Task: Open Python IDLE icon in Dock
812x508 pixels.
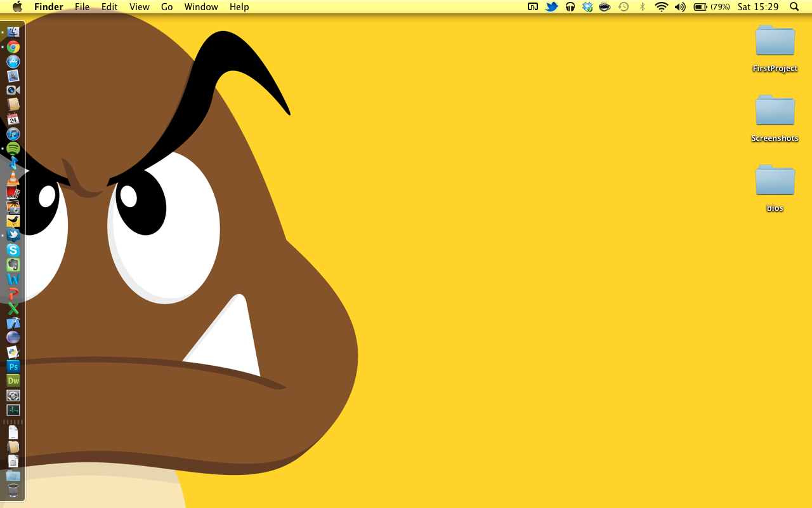Action: tap(13, 352)
